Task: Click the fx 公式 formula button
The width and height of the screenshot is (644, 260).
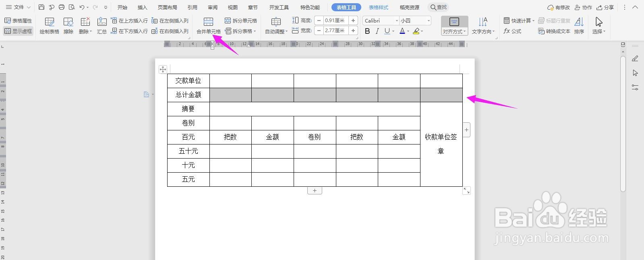Action: point(513,31)
